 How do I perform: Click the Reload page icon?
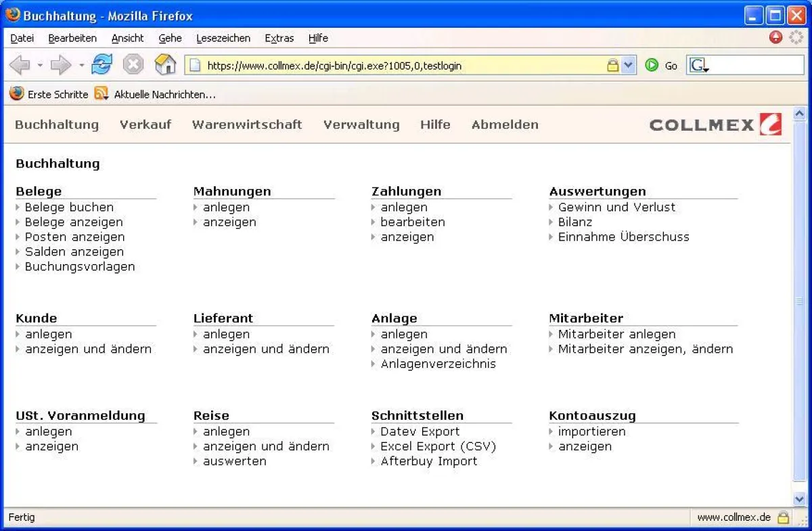[x=101, y=64]
